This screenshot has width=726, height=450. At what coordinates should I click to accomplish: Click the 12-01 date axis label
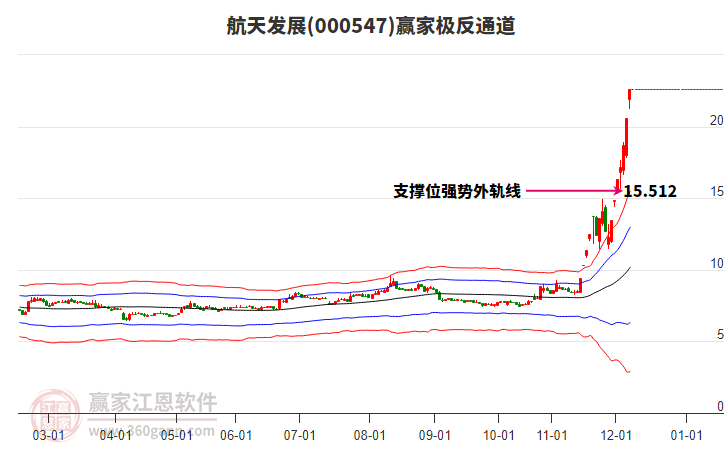[x=616, y=435]
